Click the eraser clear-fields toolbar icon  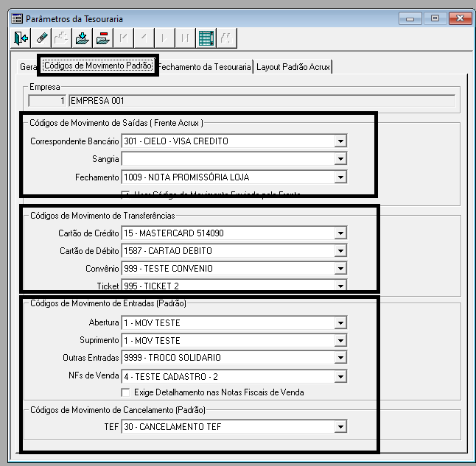coord(41,38)
